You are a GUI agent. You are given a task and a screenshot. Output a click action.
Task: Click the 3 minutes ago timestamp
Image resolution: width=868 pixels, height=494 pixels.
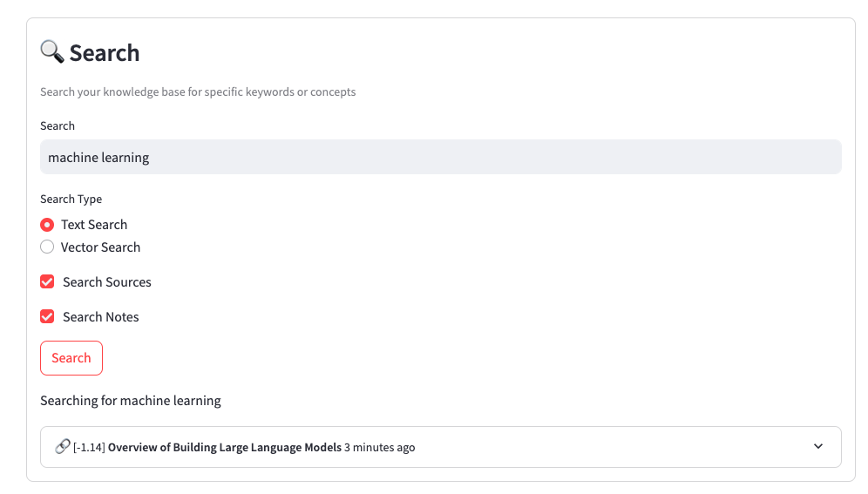tap(379, 448)
